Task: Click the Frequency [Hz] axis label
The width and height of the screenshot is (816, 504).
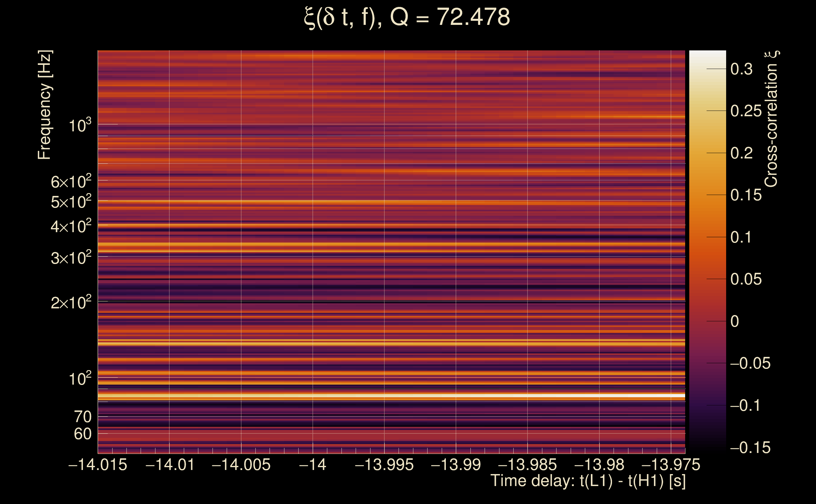Action: [45, 105]
